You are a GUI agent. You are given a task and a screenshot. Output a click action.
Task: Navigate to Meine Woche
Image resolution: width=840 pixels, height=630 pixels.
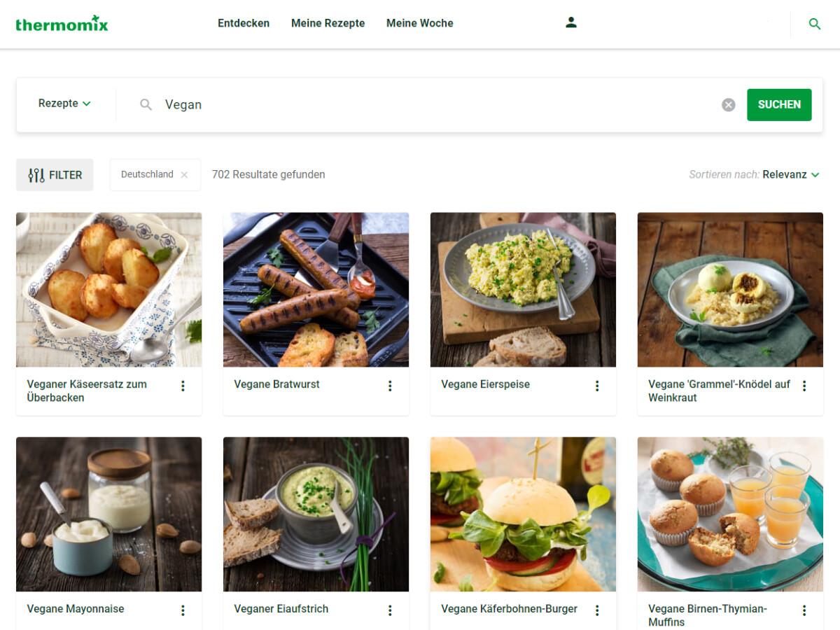(x=419, y=23)
